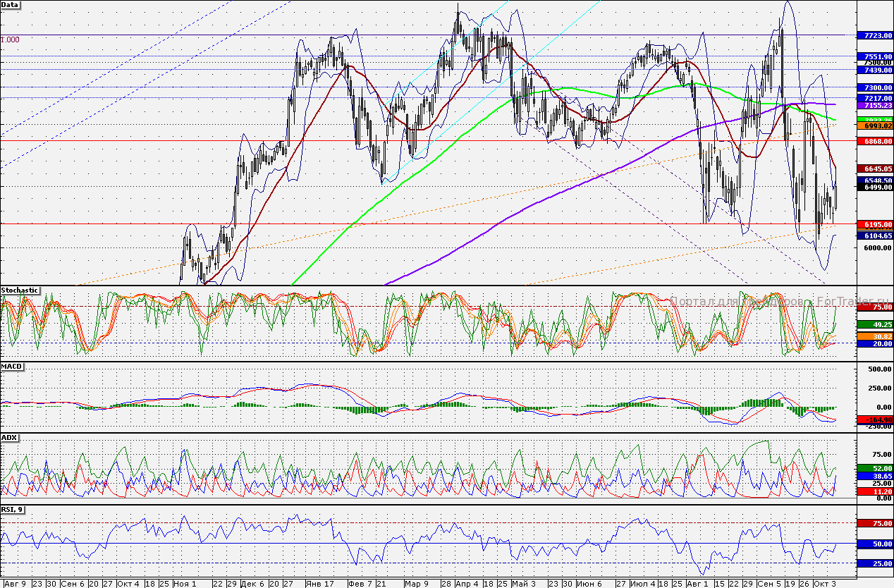This screenshot has width=894, height=588.
Task: Click the "Авг 9" date on time axis
Action: (x=15, y=584)
